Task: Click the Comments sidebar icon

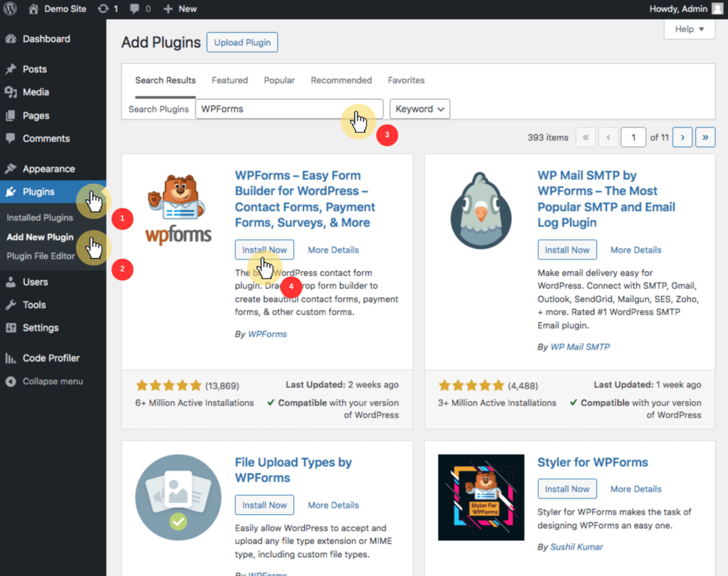Action: click(x=11, y=139)
